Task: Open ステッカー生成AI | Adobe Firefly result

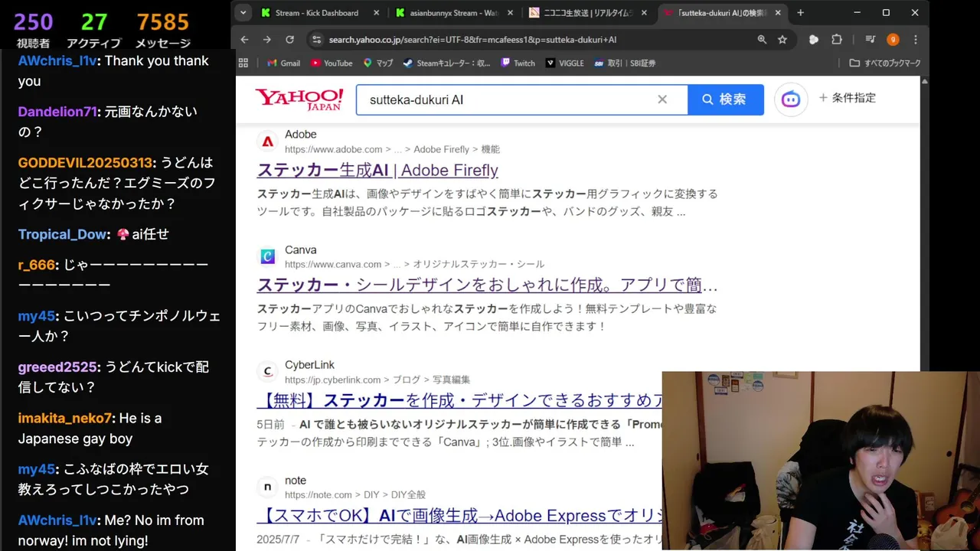Action: 377,170
